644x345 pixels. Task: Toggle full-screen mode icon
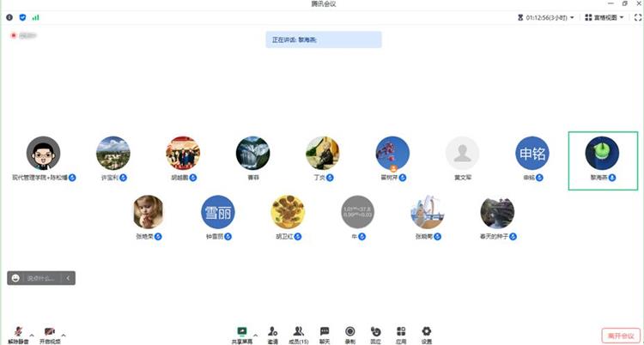pyautogui.click(x=638, y=18)
